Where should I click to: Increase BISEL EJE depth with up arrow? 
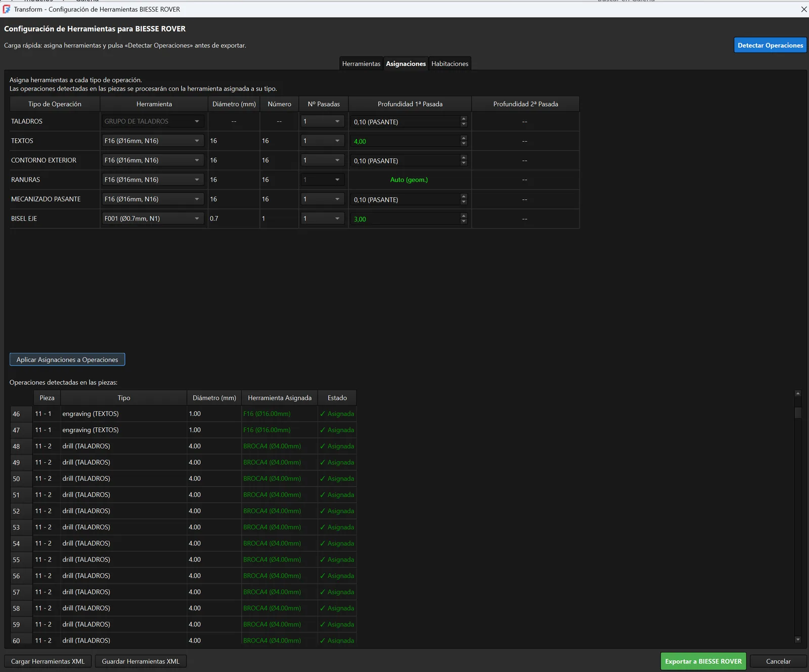464,216
